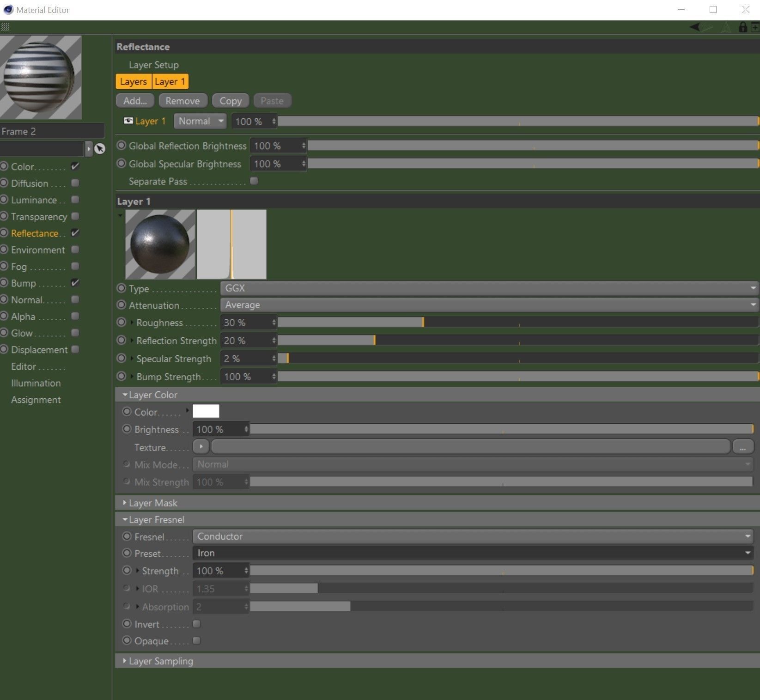The width and height of the screenshot is (760, 700).
Task: Check the Invert option under Layer Fresnel
Action: tap(197, 624)
